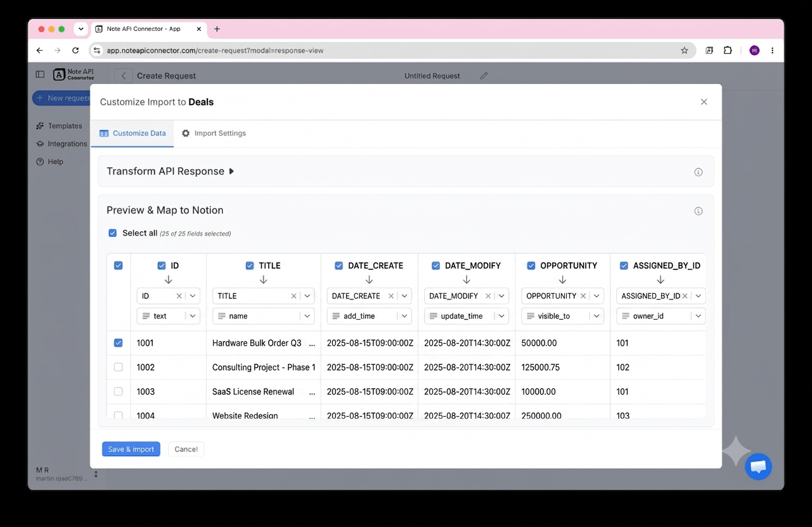Open Help in the sidebar
The width and height of the screenshot is (812, 527).
tap(49, 162)
